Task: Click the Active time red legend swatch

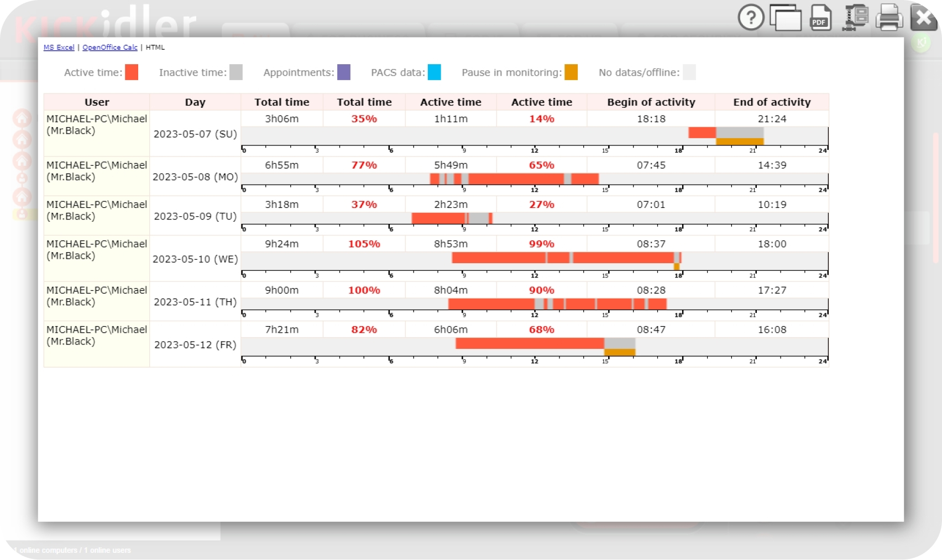Action: pyautogui.click(x=132, y=72)
